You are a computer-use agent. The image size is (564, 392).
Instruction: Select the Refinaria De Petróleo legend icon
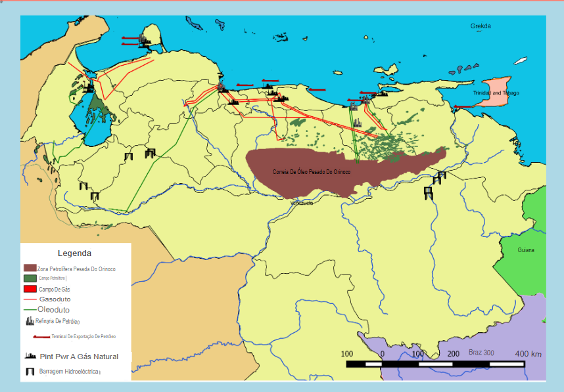tap(30, 321)
